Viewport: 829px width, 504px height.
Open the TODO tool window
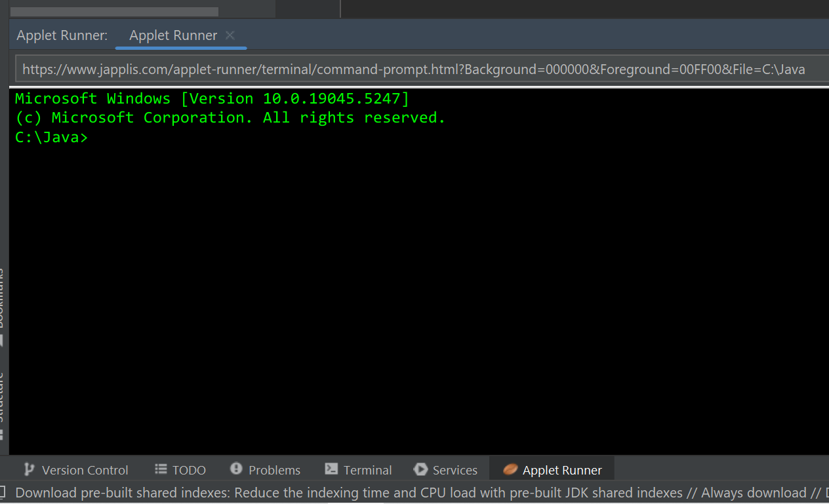click(180, 470)
